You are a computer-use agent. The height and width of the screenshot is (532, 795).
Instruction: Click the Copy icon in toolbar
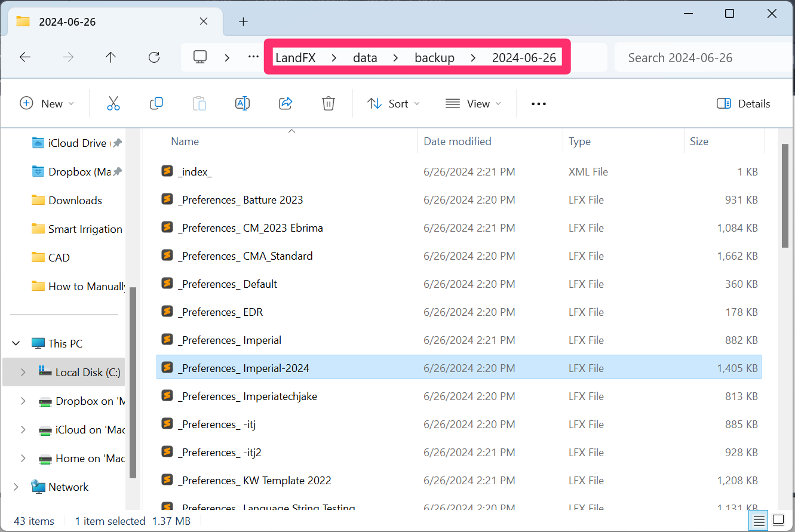(x=156, y=103)
